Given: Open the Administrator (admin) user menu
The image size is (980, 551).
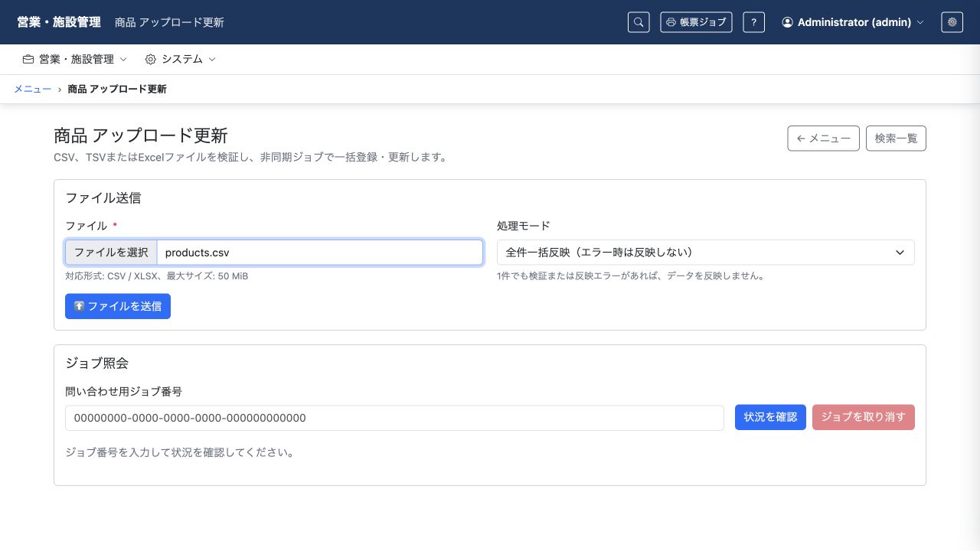Looking at the screenshot, I should [853, 22].
